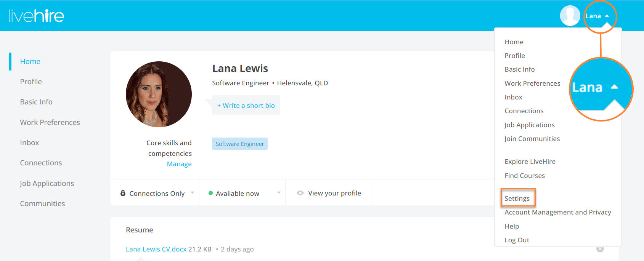Screen dimensions: 644x261
Task: Choose Home in the account dropdown menu
Action: tap(514, 42)
